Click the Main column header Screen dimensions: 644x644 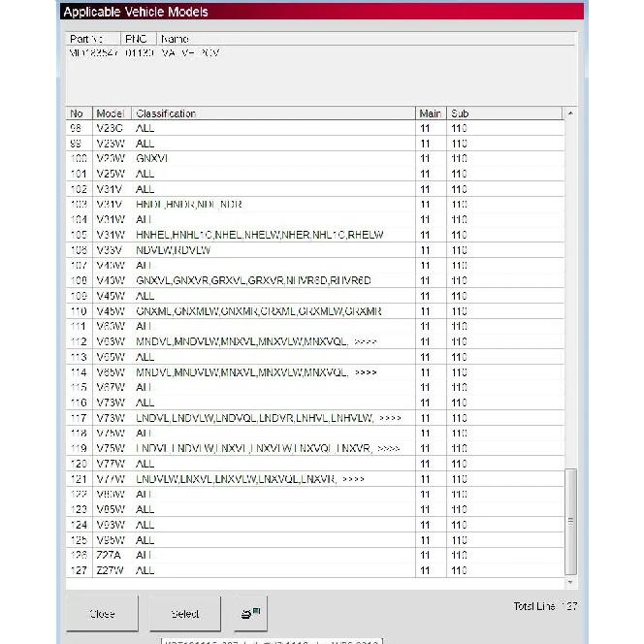pos(431,113)
